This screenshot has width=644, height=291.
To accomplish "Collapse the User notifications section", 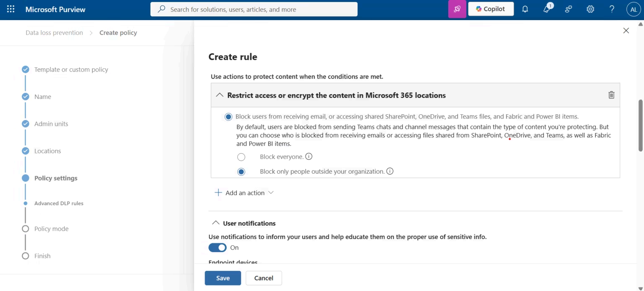I will tap(216, 223).
